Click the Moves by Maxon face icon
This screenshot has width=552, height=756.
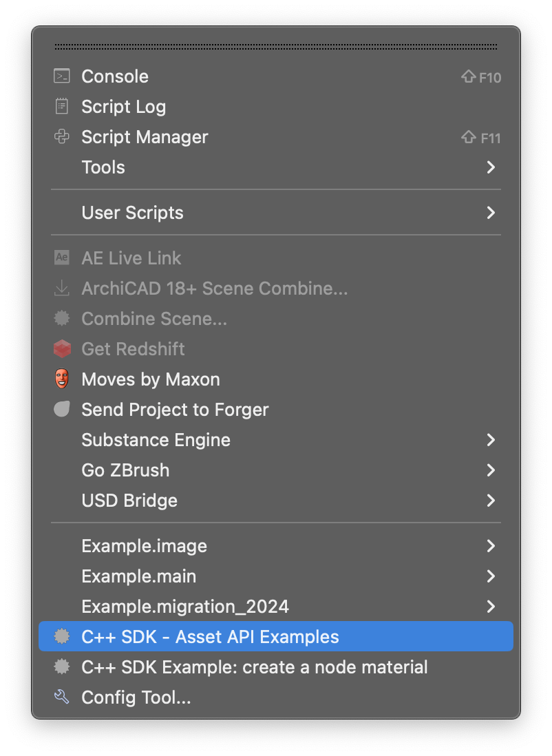62,379
